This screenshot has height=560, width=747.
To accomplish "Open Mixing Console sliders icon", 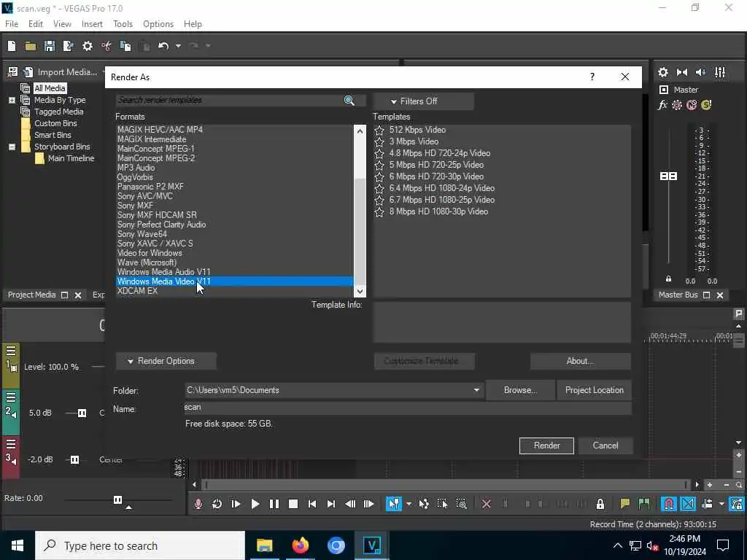I will [720, 72].
